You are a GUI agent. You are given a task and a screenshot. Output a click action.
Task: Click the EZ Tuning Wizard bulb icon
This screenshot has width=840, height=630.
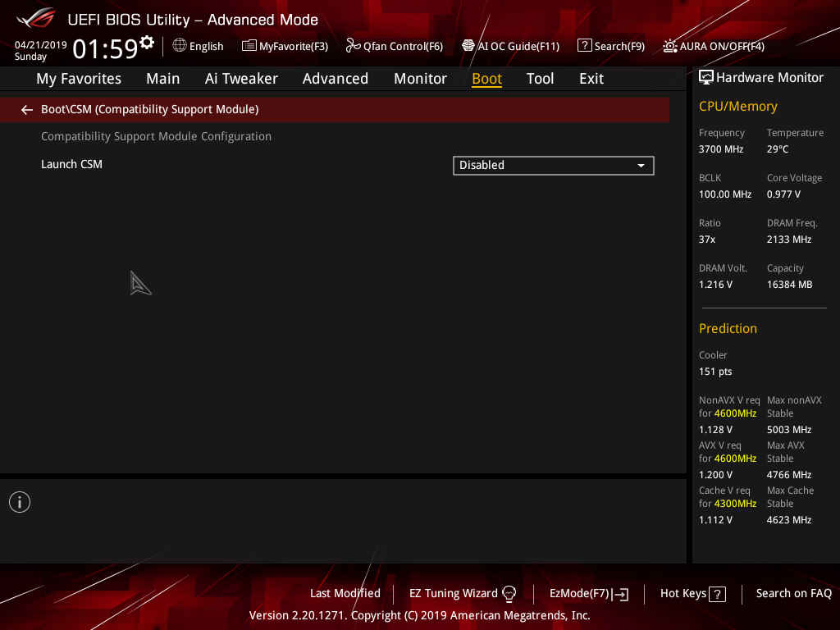(509, 594)
